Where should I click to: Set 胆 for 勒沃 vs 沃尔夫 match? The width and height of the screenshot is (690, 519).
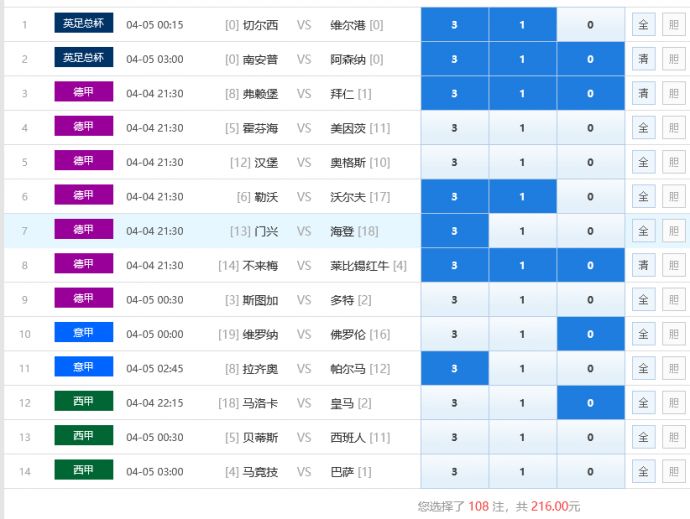click(673, 197)
